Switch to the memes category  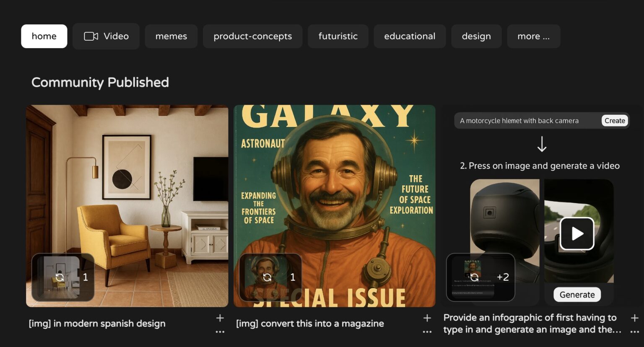pyautogui.click(x=171, y=36)
